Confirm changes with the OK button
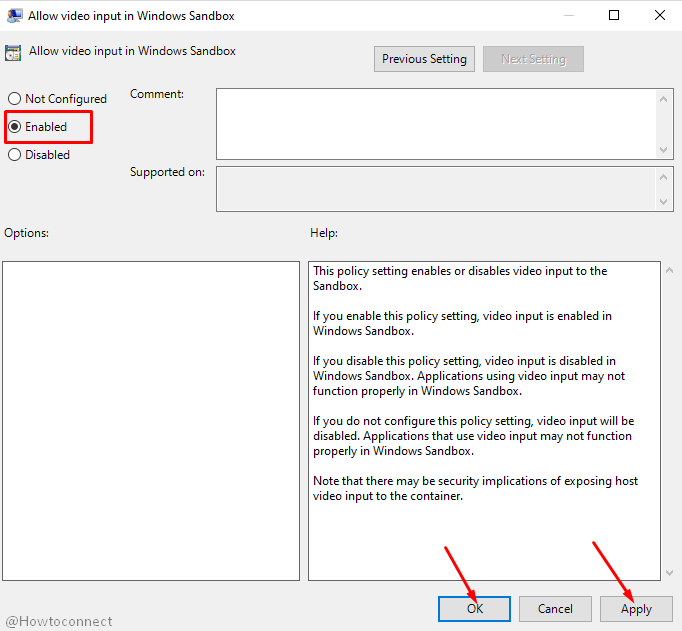The height and width of the screenshot is (631, 682). pos(474,609)
